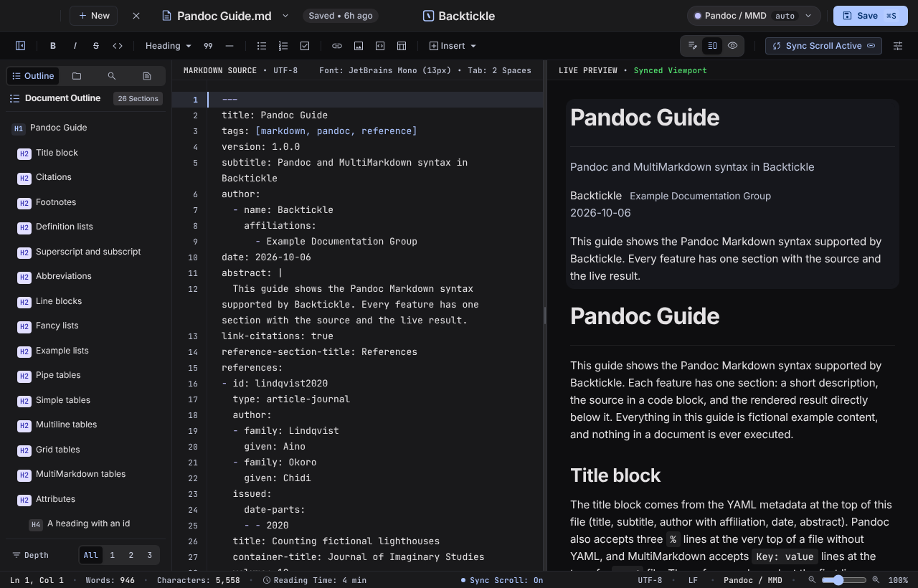Viewport: 918px width, 588px height.
Task: Open the Heading style dropdown
Action: [168, 46]
